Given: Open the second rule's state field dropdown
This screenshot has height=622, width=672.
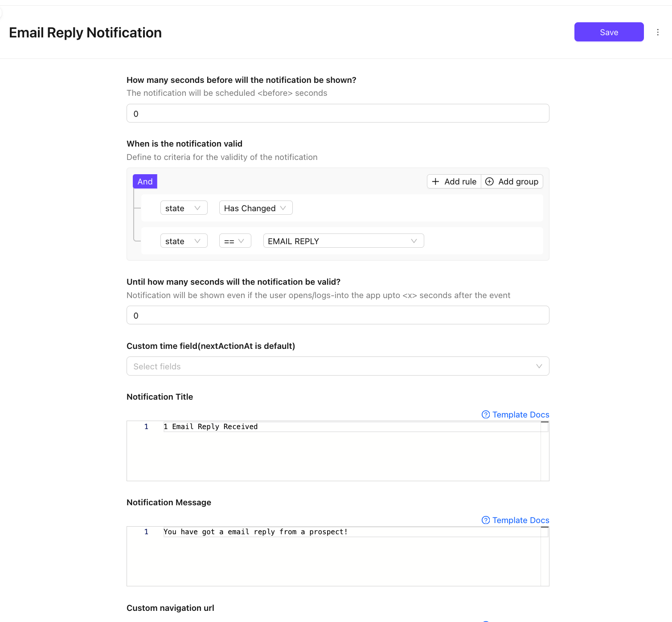Looking at the screenshot, I should [x=184, y=241].
